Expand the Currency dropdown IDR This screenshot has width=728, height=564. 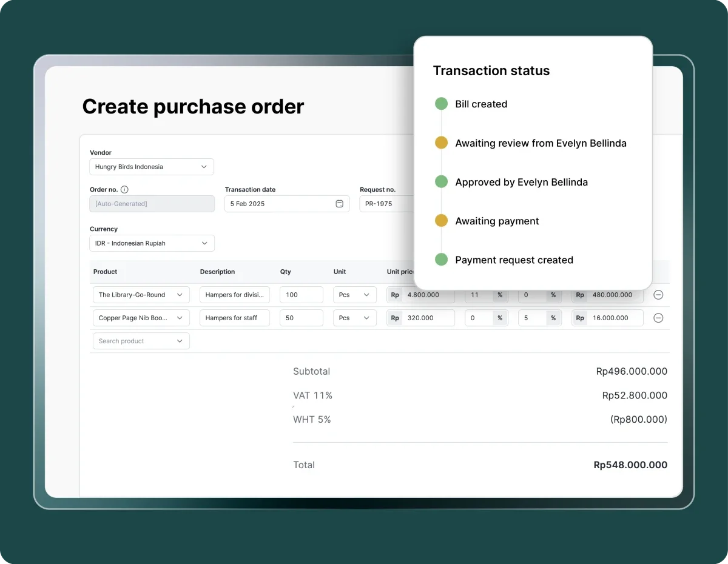point(152,243)
